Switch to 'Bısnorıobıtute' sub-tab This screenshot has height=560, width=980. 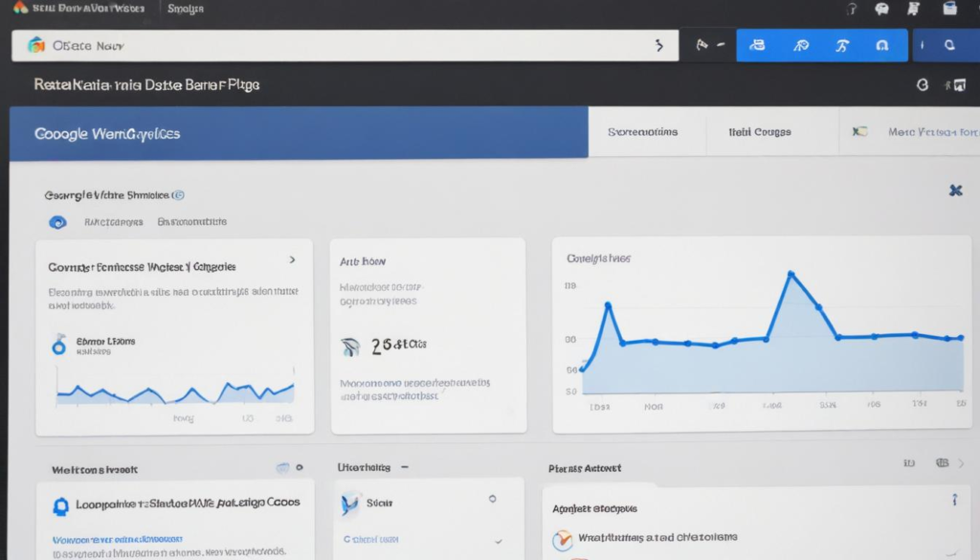pos(191,221)
